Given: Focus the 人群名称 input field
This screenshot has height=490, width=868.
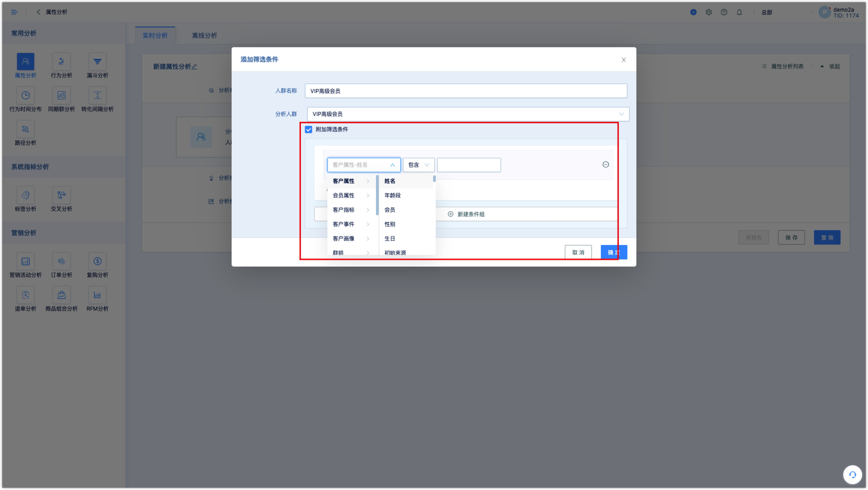Looking at the screenshot, I should point(466,91).
